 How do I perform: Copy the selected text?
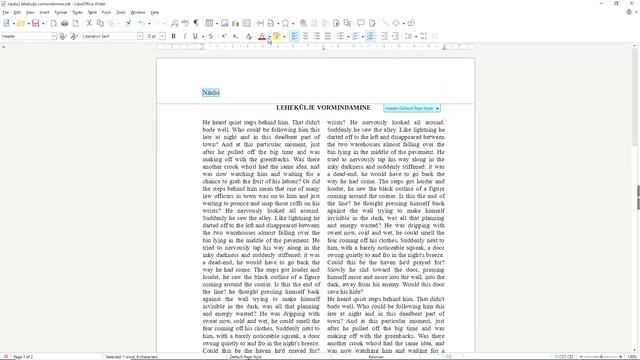pyautogui.click(x=100, y=23)
